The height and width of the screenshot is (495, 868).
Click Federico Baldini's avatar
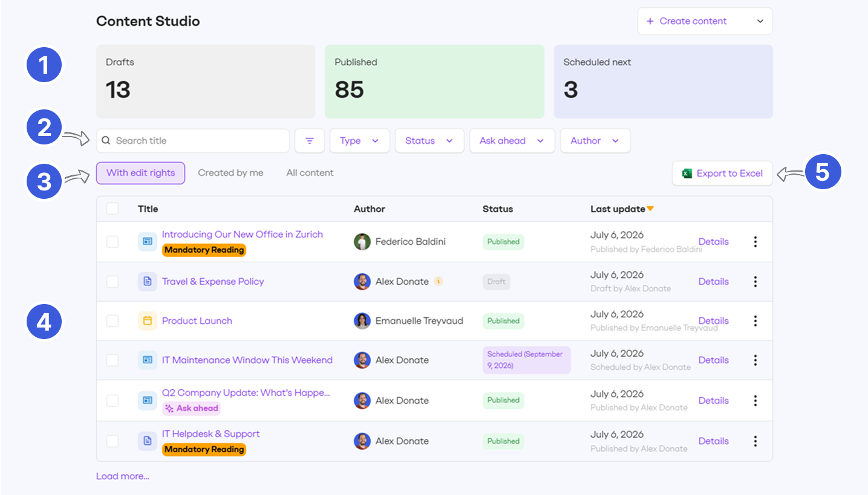pos(362,242)
